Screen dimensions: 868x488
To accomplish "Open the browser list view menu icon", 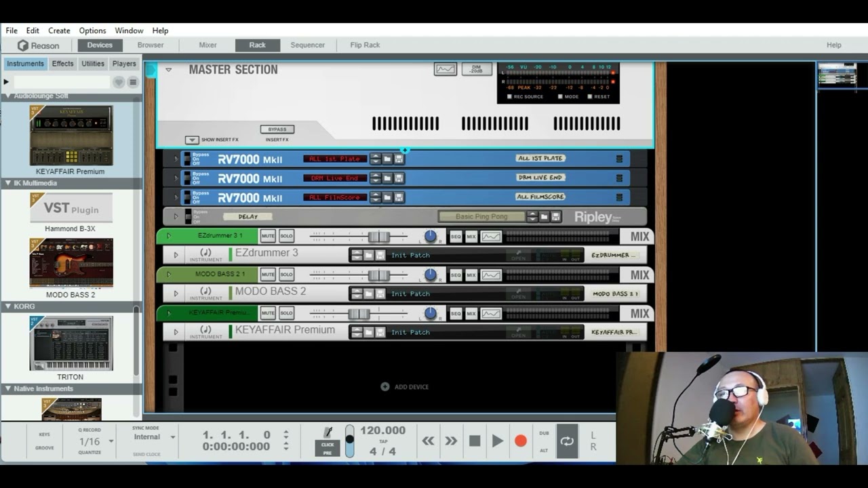I will [x=133, y=82].
